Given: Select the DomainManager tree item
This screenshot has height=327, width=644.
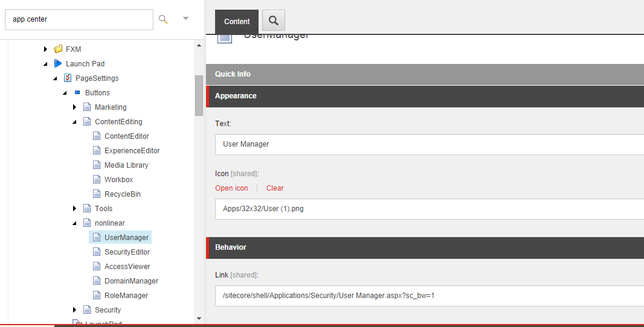Looking at the screenshot, I should pyautogui.click(x=132, y=281).
